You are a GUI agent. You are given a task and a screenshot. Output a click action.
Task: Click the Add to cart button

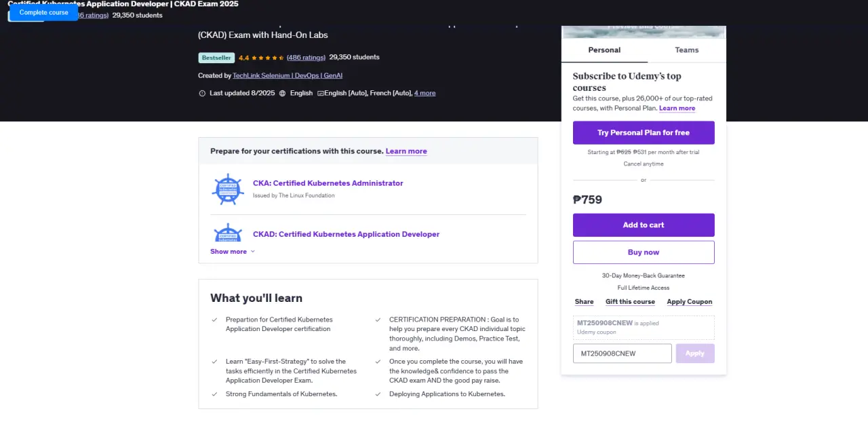644,225
